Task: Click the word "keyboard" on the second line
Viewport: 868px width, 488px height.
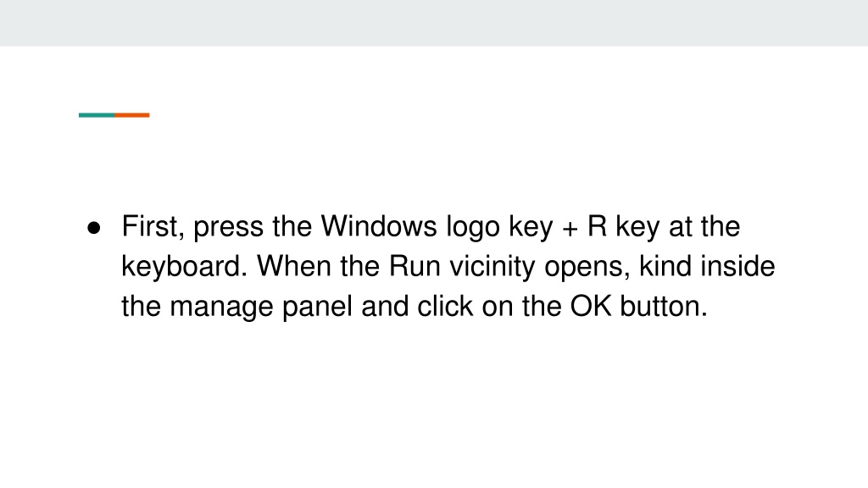Action: coord(181,268)
